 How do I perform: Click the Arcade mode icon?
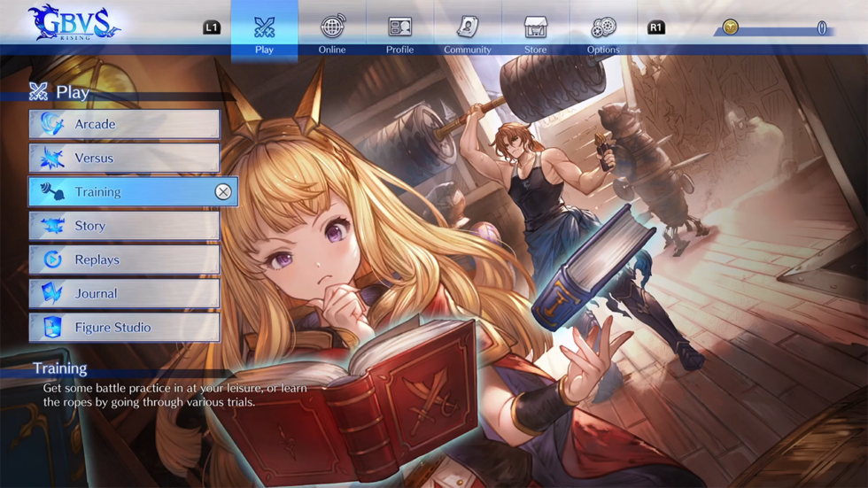pos(52,124)
